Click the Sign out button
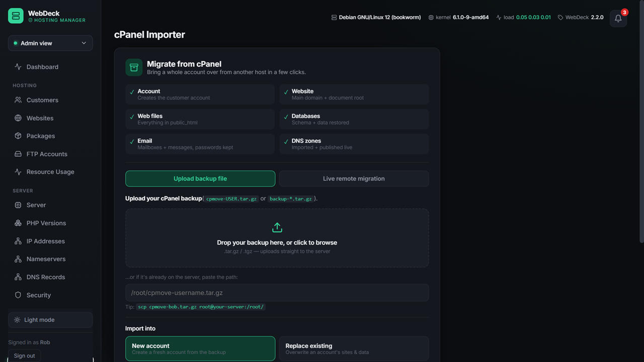The width and height of the screenshot is (644, 362). [x=24, y=355]
